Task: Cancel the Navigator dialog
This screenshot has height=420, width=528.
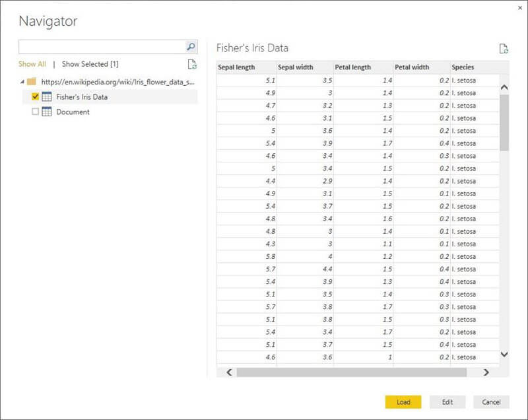Action: point(491,402)
